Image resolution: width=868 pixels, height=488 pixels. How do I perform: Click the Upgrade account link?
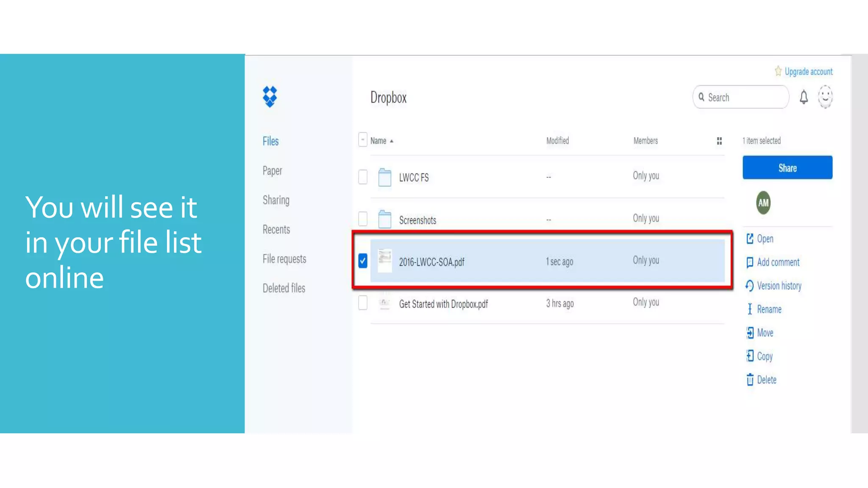click(808, 72)
